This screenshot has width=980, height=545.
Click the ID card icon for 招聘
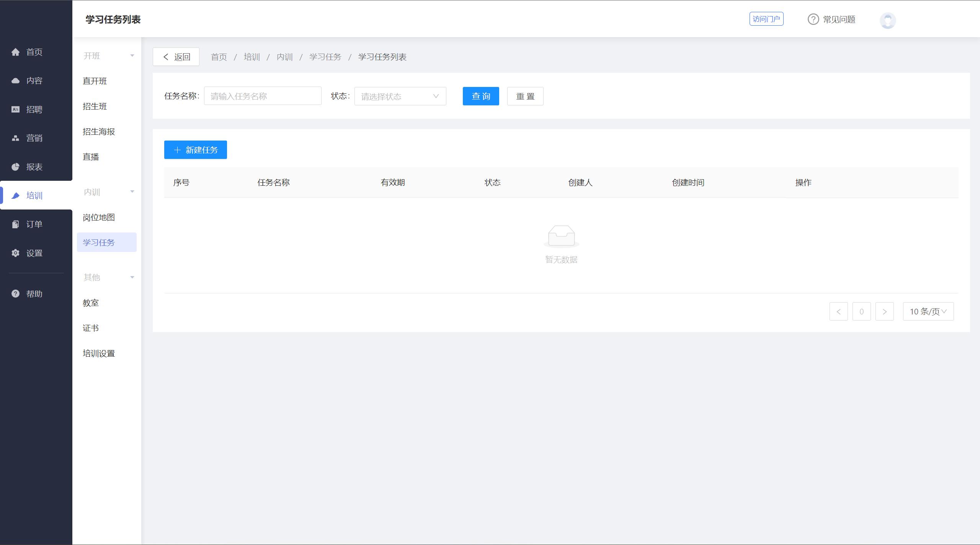(15, 110)
